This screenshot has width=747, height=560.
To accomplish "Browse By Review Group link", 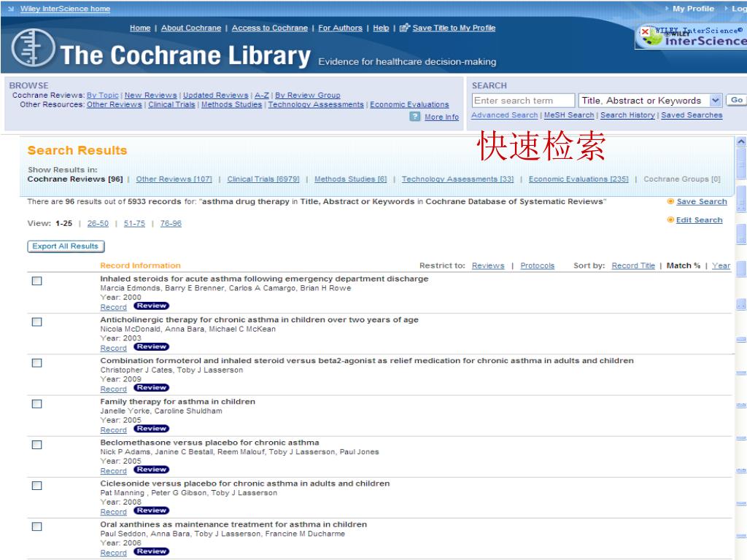I will coord(308,96).
